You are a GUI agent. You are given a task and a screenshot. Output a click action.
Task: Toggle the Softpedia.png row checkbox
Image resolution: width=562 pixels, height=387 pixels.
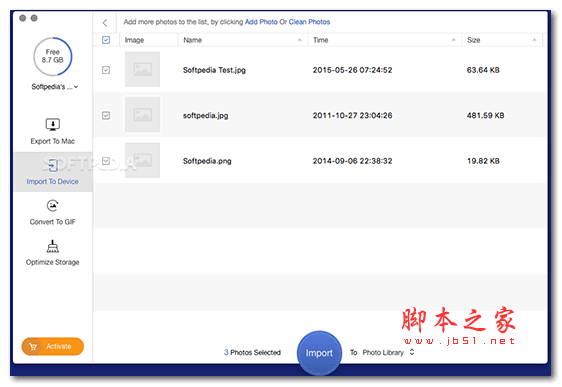click(x=106, y=161)
